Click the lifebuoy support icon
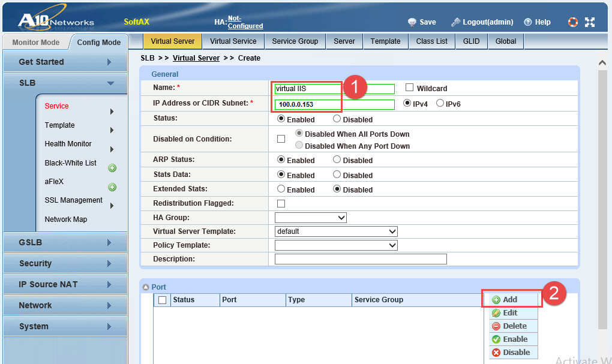This screenshot has height=364, width=612. (x=572, y=22)
